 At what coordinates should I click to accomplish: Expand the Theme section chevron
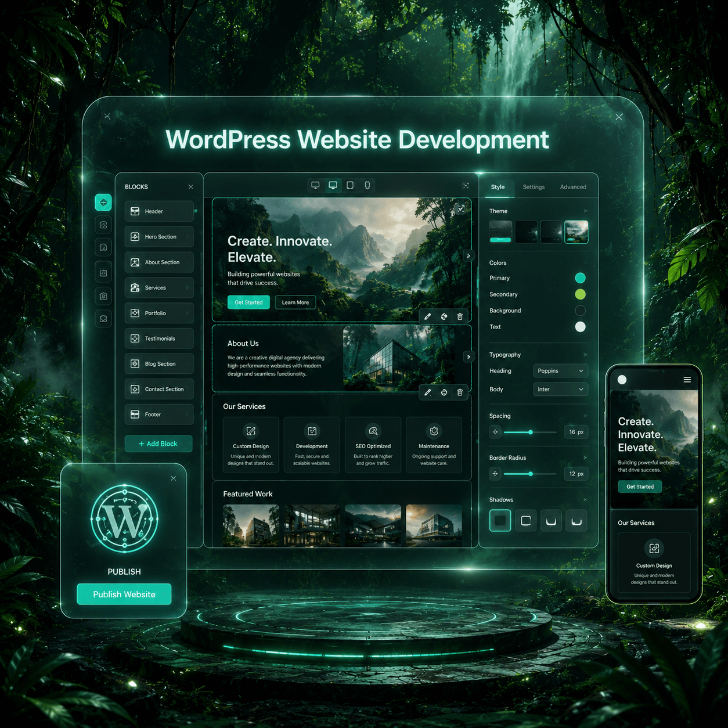pyautogui.click(x=585, y=211)
